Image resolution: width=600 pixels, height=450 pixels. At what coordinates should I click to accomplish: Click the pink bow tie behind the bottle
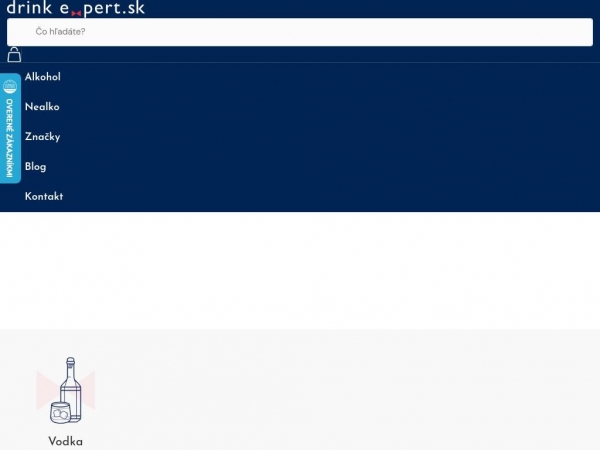[65, 390]
